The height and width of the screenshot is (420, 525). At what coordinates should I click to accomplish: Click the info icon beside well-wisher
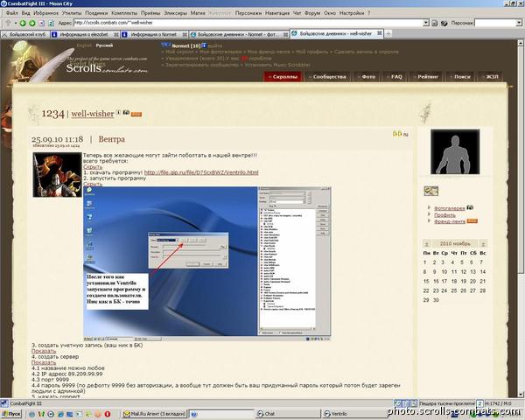click(x=118, y=113)
